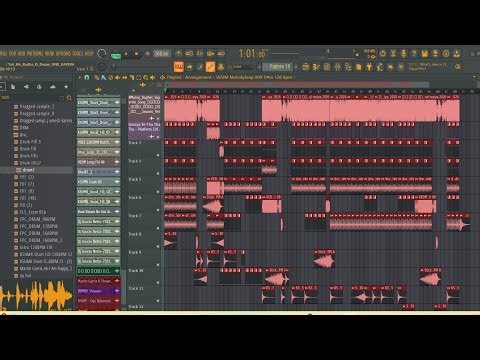The image size is (480, 360).
Task: Expand the 'FPC_DRUM_90BPM' browser folder
Action: (x=37, y=219)
